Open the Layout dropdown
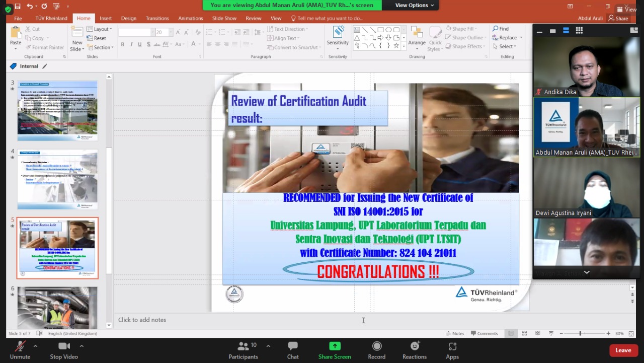The width and height of the screenshot is (644, 363). click(x=100, y=29)
